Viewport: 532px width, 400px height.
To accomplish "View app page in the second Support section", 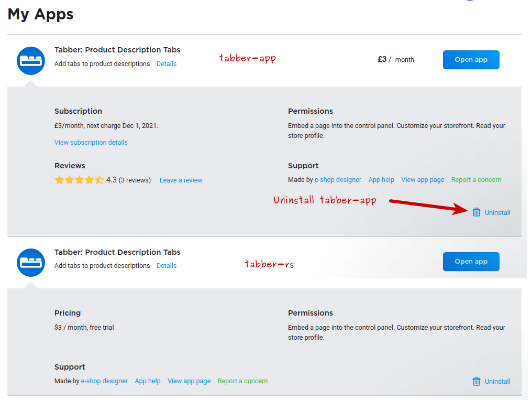I will (189, 381).
